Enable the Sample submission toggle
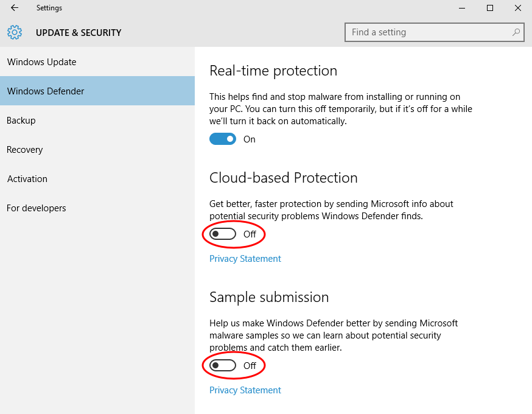Screen dimensions: 532x414 pos(223,365)
